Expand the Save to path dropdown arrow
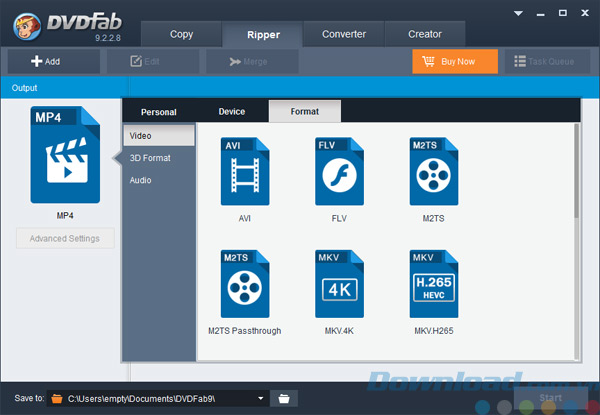Image resolution: width=600 pixels, height=415 pixels. (261, 398)
